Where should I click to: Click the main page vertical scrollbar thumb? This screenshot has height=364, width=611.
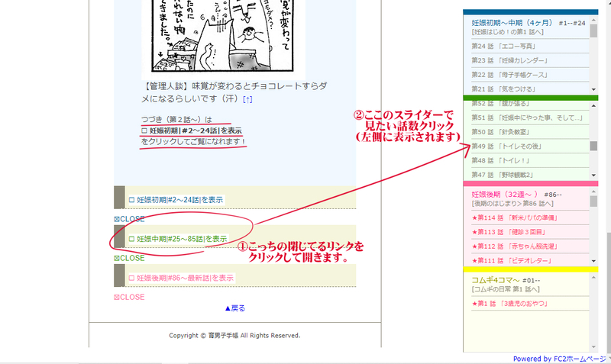pyautogui.click(x=609, y=295)
